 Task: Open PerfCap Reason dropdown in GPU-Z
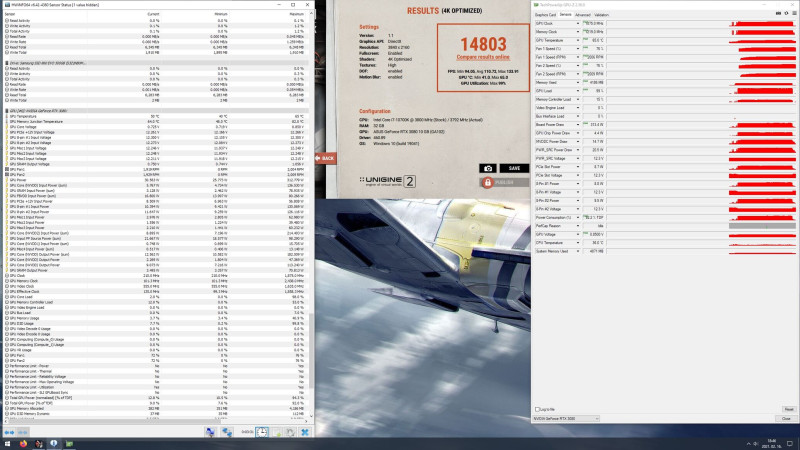[x=578, y=226]
